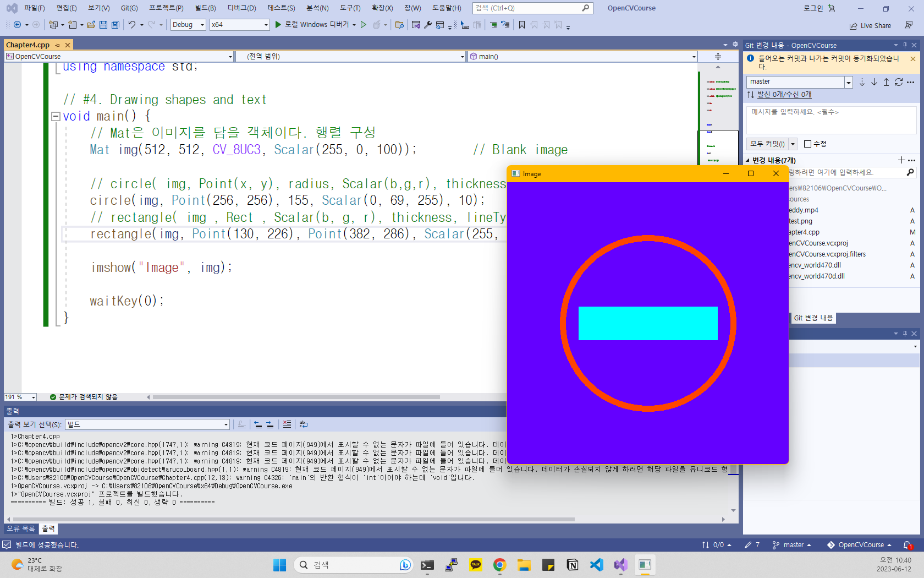Click the Live Share button
This screenshot has width=924, height=578.
coord(870,26)
